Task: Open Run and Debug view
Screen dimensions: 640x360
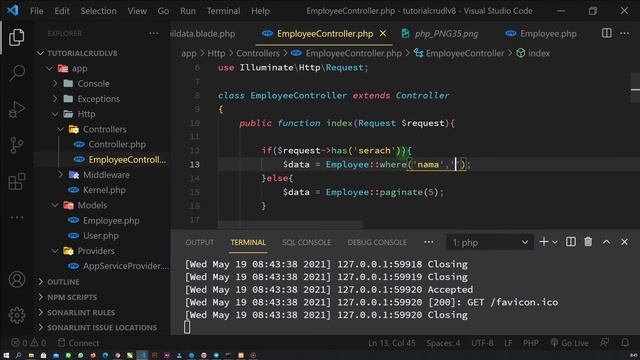Action: [x=16, y=109]
